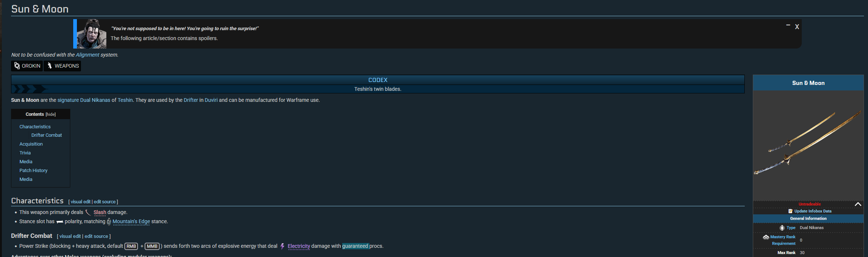Open the Duviri link
This screenshot has height=257, width=868.
(211, 100)
